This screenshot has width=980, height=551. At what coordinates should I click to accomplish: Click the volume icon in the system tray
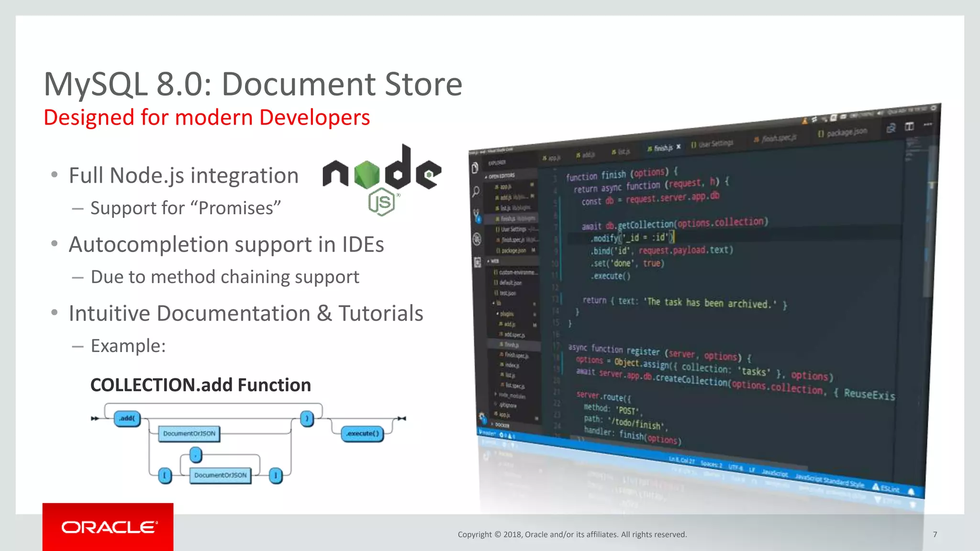point(880,113)
